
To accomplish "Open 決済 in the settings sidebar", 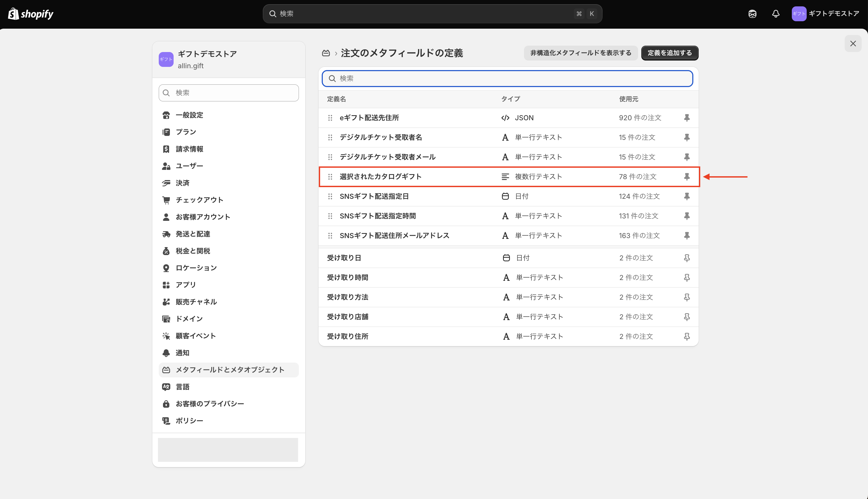I will (x=229, y=183).
